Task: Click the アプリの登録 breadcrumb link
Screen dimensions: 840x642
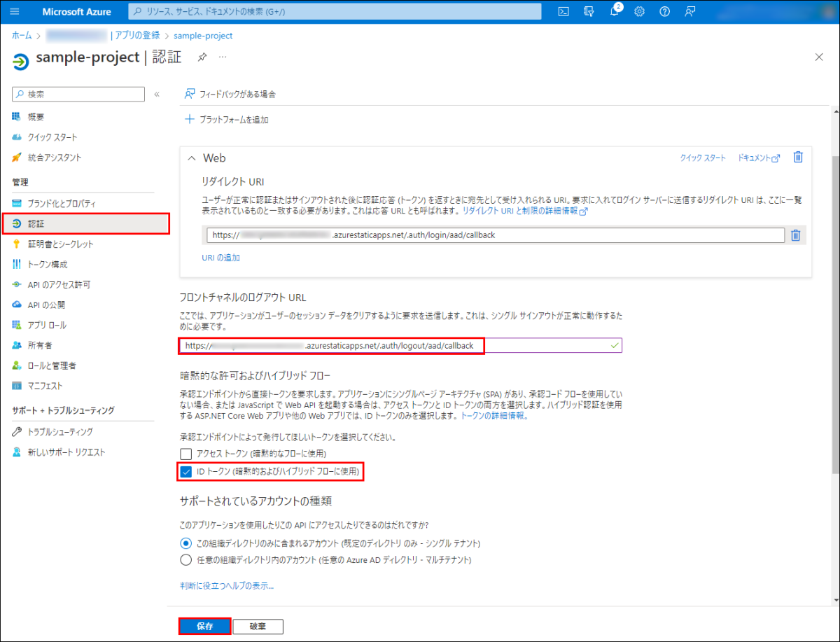Action: (x=136, y=36)
